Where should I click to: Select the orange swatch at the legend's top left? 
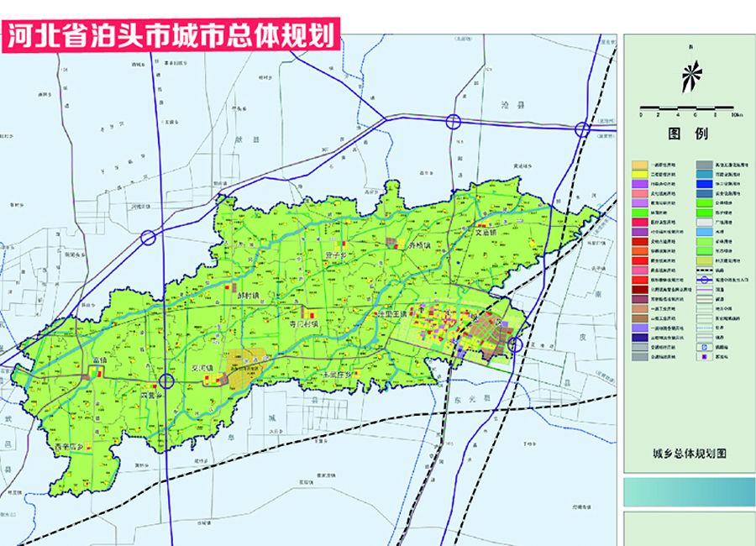click(641, 165)
